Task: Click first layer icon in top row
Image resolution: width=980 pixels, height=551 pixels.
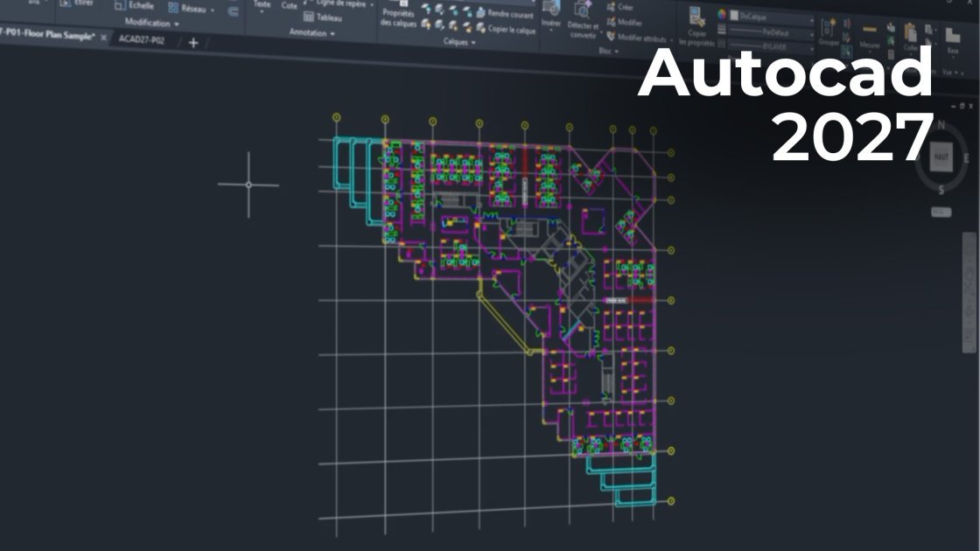Action: (426, 9)
